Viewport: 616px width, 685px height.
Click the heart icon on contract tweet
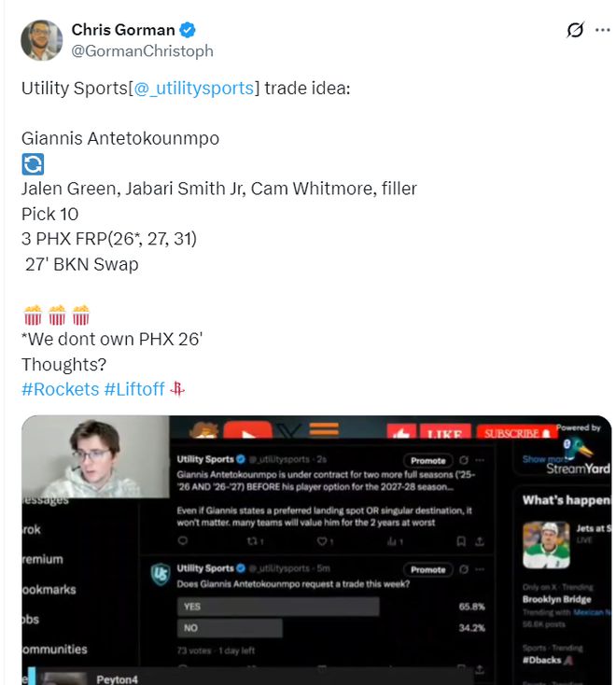[322, 541]
